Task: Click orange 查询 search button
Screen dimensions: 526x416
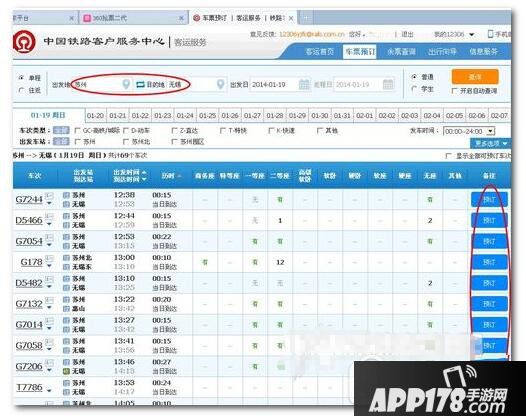Action: 475,77
